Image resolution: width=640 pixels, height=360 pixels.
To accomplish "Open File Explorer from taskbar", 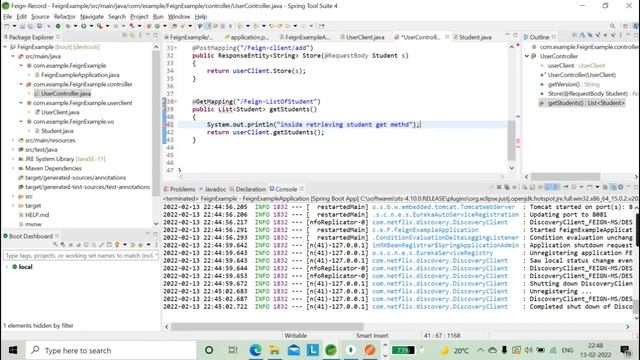I will coord(274,350).
